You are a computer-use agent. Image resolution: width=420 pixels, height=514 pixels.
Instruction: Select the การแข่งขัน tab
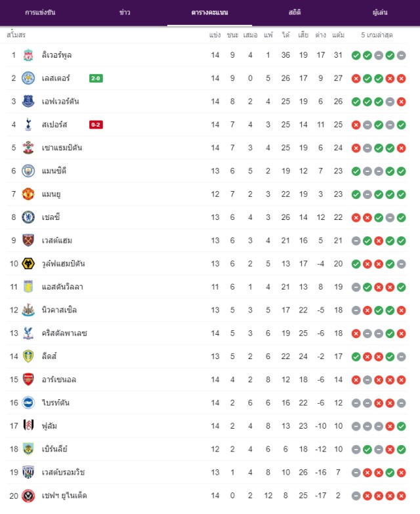pos(40,12)
